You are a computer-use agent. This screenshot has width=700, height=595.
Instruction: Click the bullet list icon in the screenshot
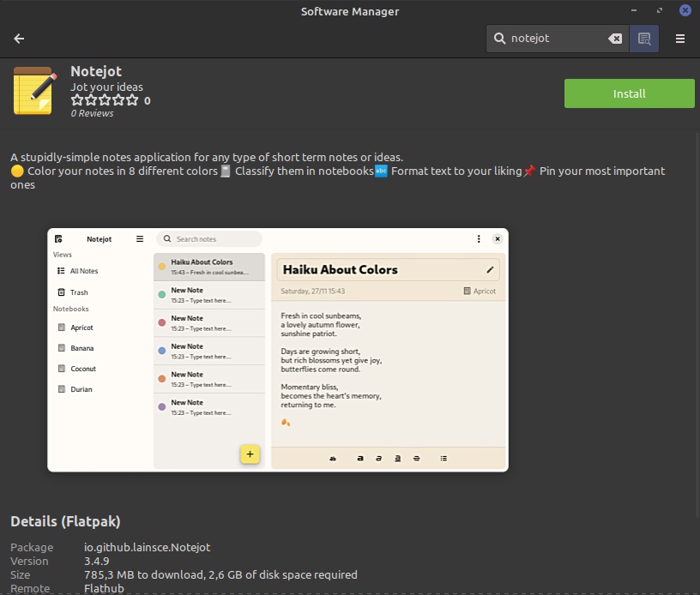444,459
